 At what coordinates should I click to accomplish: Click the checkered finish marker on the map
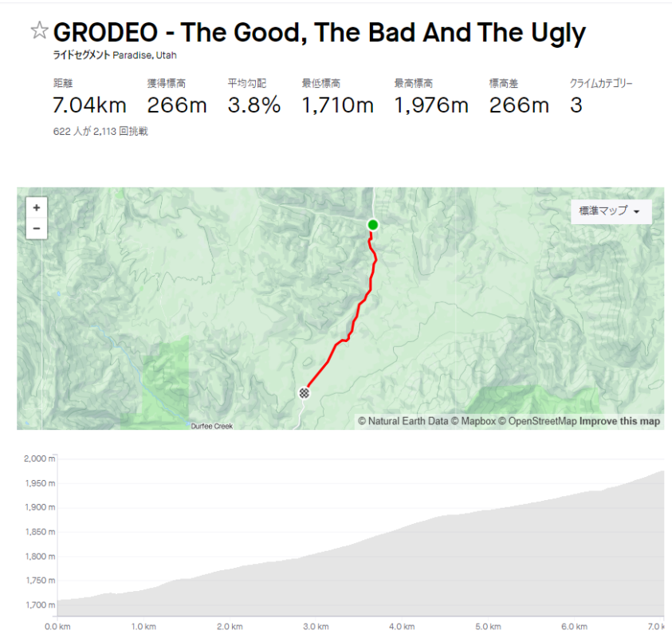pos(304,392)
